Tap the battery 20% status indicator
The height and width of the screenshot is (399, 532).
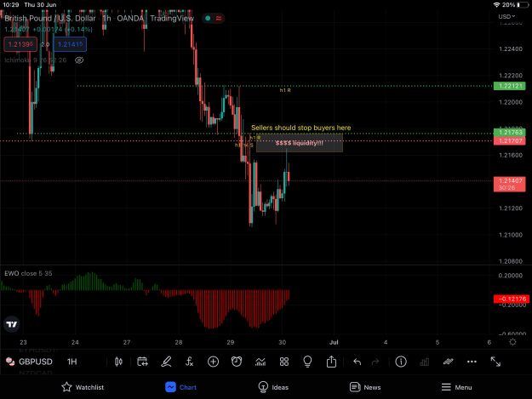click(515, 5)
